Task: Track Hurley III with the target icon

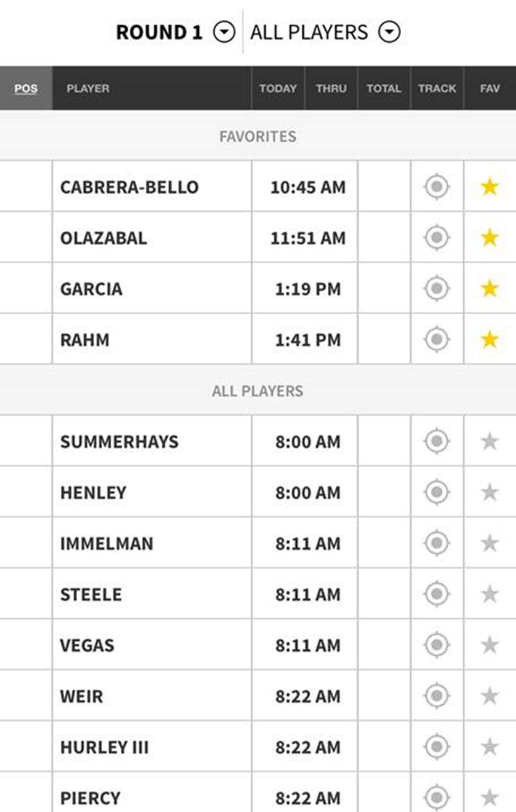Action: [437, 747]
